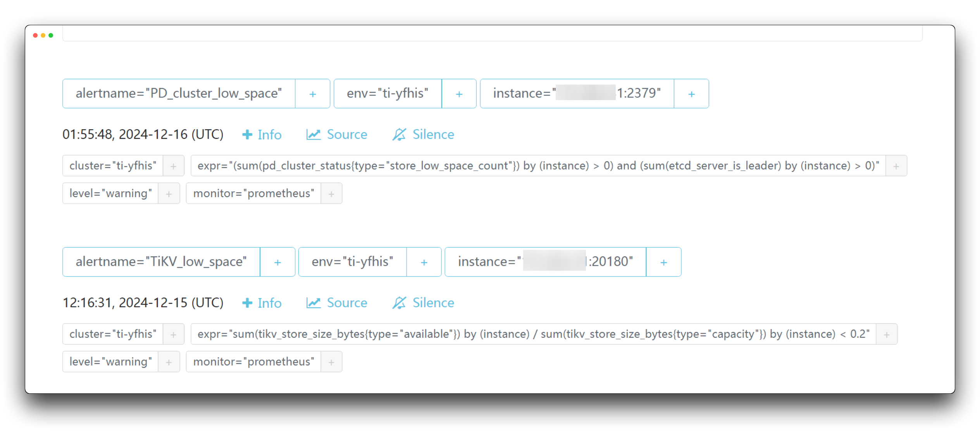The width and height of the screenshot is (980, 431).
Task: Click plus next to instance port 2379
Action: coord(691,94)
